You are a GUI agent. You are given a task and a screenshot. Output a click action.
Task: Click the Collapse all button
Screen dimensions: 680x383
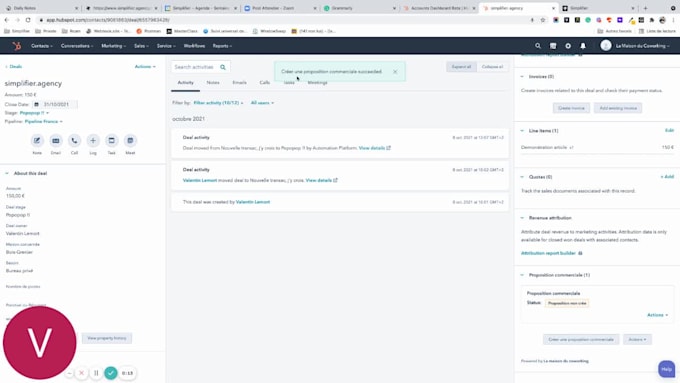point(492,67)
